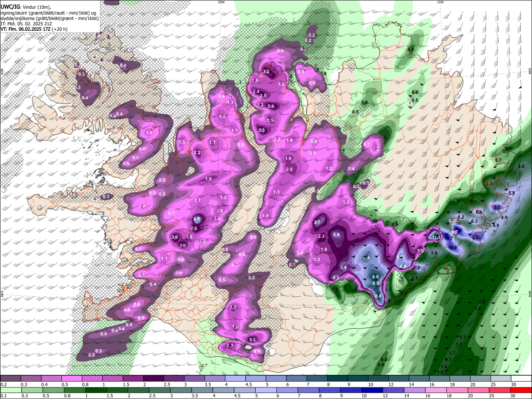Click snow scale swatch between 0.5 and 0.8

(71, 379)
